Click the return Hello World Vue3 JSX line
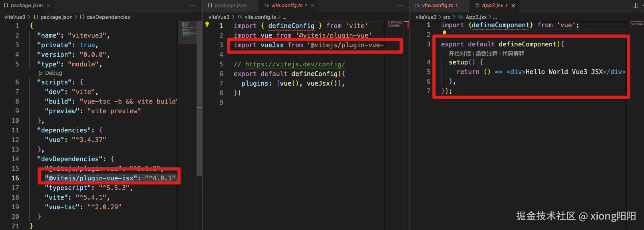This screenshot has height=230, width=644. point(541,72)
